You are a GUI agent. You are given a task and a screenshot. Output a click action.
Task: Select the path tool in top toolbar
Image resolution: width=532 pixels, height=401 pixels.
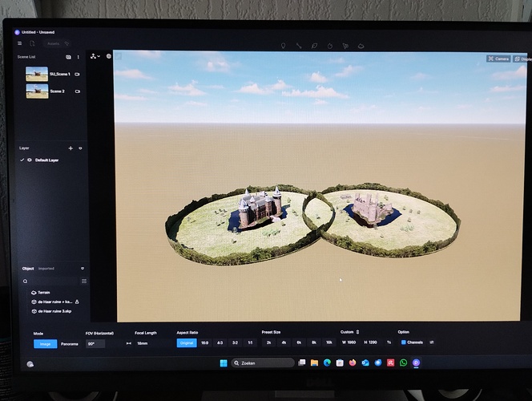299,46
